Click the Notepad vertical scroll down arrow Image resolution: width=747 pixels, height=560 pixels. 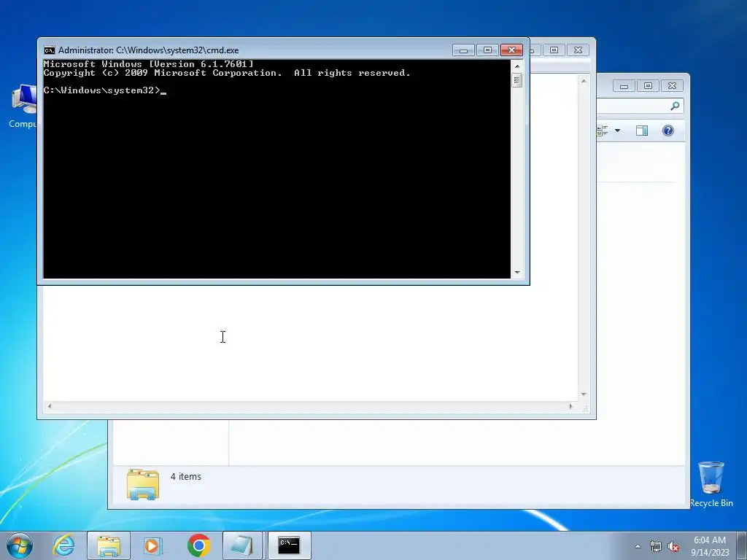coord(584,394)
